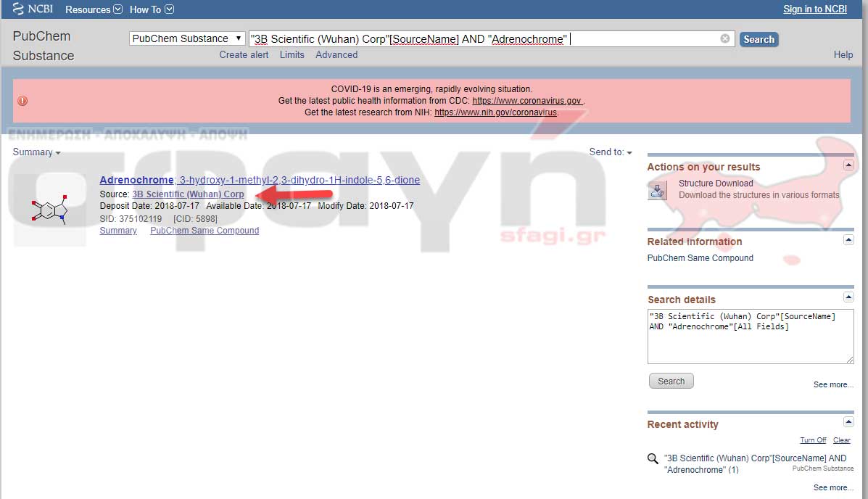Screen dimensions: 868x499
Task: Click the Structure Download link
Action: tap(716, 183)
